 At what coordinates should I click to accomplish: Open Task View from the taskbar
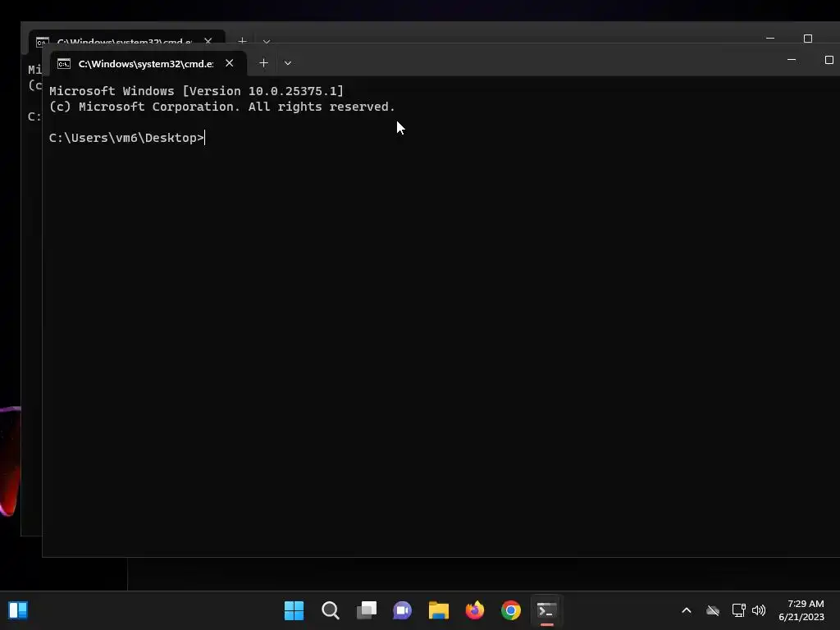tap(367, 610)
